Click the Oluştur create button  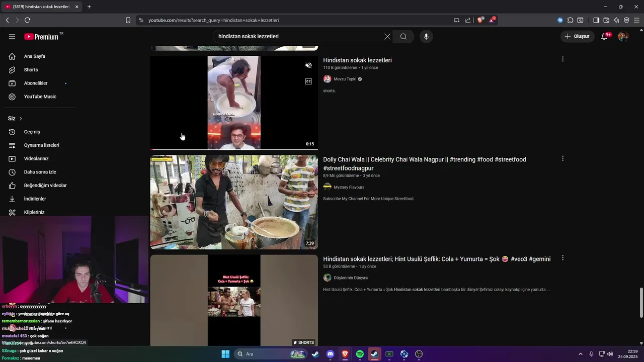pos(577,37)
